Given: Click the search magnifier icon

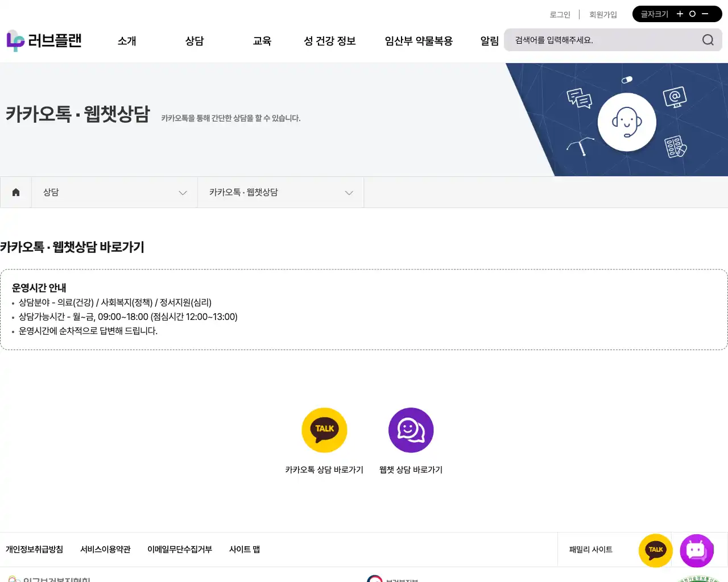Looking at the screenshot, I should pyautogui.click(x=708, y=40).
